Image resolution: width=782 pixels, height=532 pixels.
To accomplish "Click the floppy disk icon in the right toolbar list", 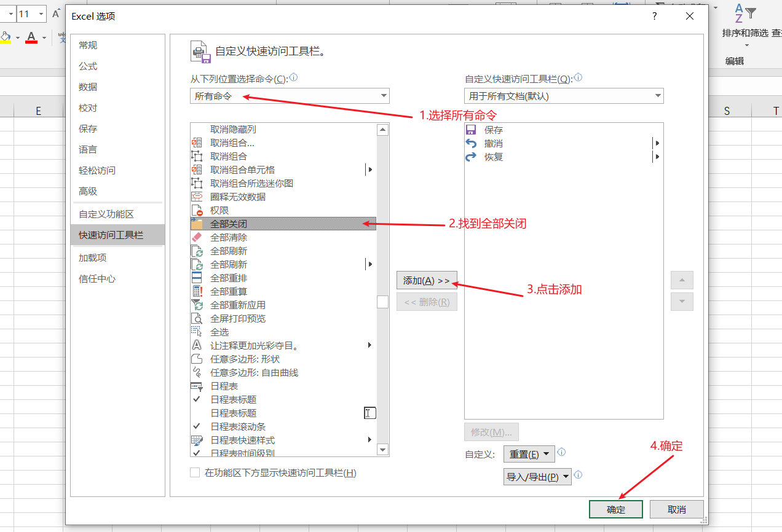I will point(471,130).
